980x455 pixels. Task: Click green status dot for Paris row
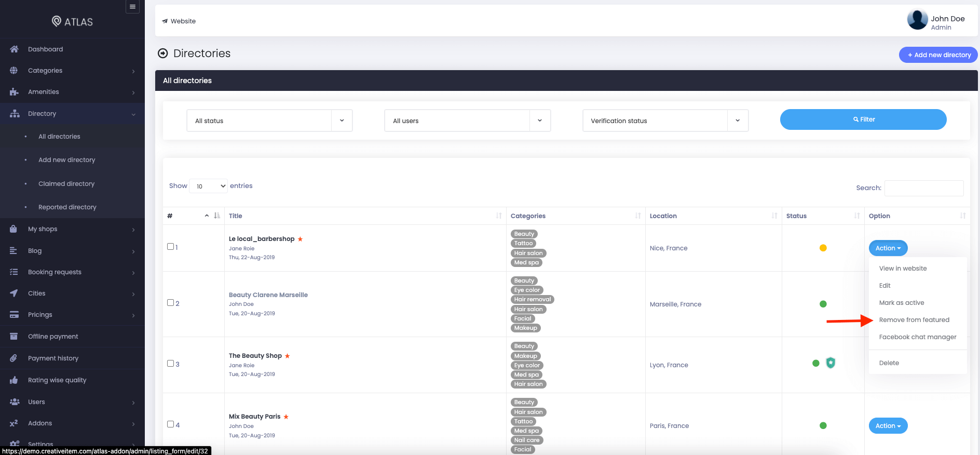tap(823, 425)
